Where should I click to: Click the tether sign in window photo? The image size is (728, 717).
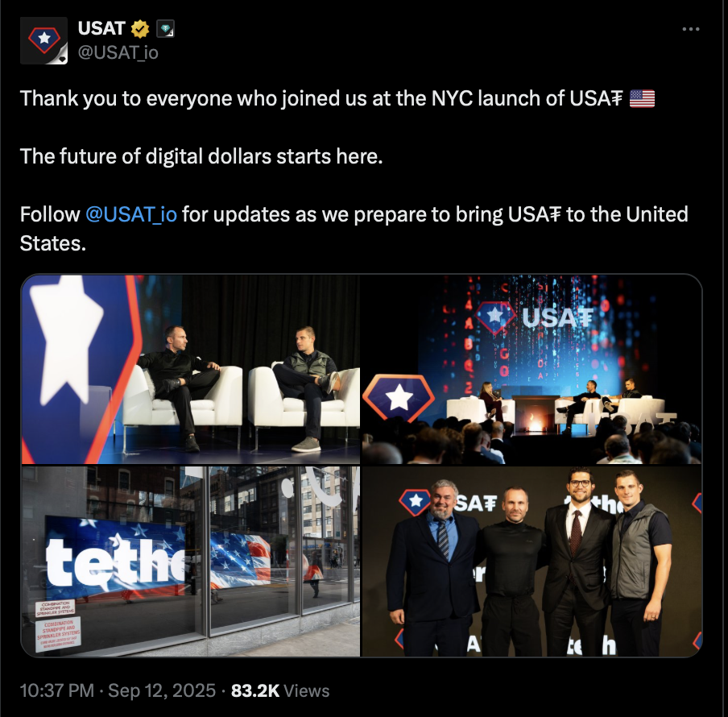pyautogui.click(x=115, y=560)
